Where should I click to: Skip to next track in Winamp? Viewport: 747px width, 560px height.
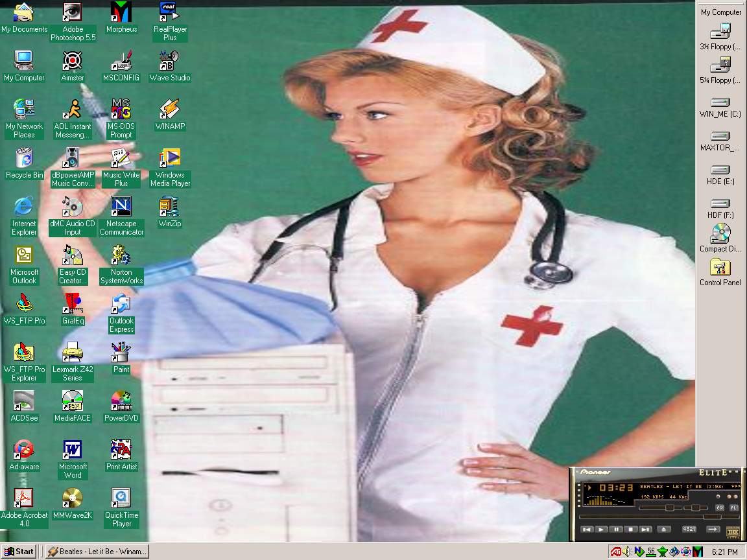[646, 529]
